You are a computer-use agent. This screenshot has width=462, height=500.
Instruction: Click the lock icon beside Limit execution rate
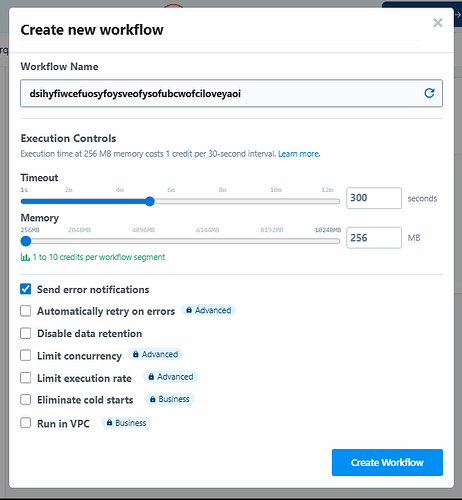[x=151, y=377]
